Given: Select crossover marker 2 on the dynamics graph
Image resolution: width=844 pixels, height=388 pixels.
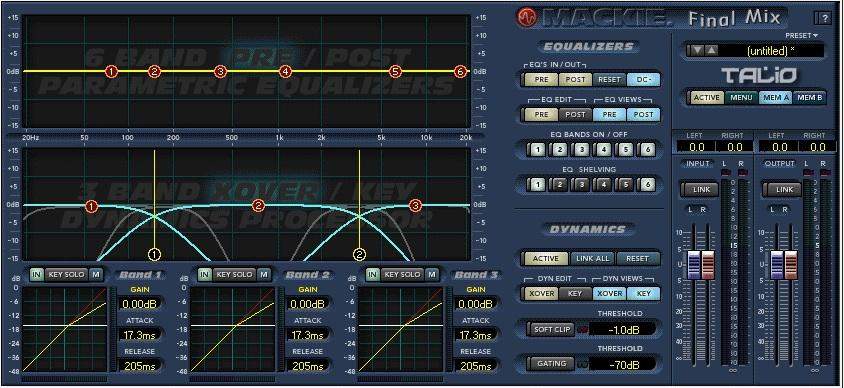Looking at the screenshot, I should click(359, 253).
